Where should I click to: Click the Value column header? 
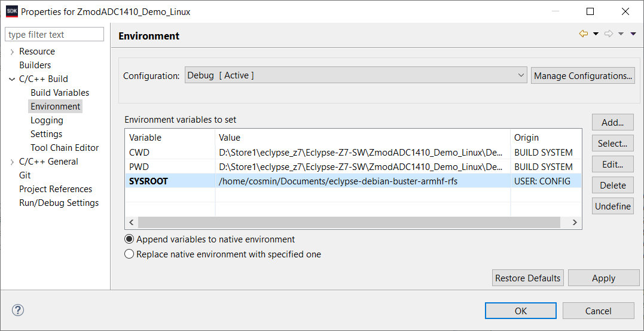pos(362,137)
